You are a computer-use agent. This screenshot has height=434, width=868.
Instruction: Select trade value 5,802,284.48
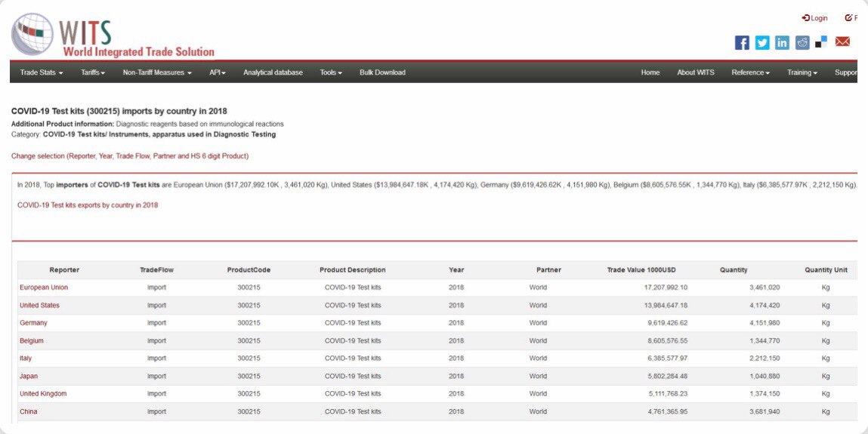coord(668,376)
